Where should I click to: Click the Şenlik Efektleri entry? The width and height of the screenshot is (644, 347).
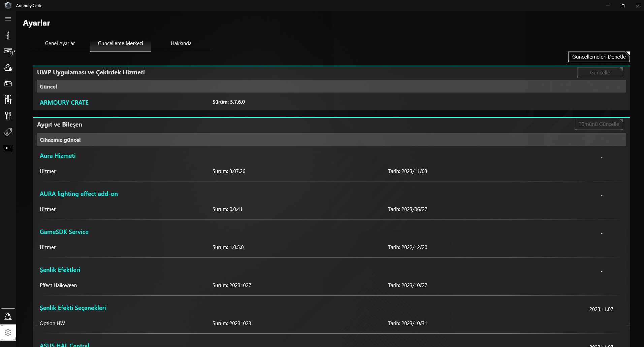60,270
